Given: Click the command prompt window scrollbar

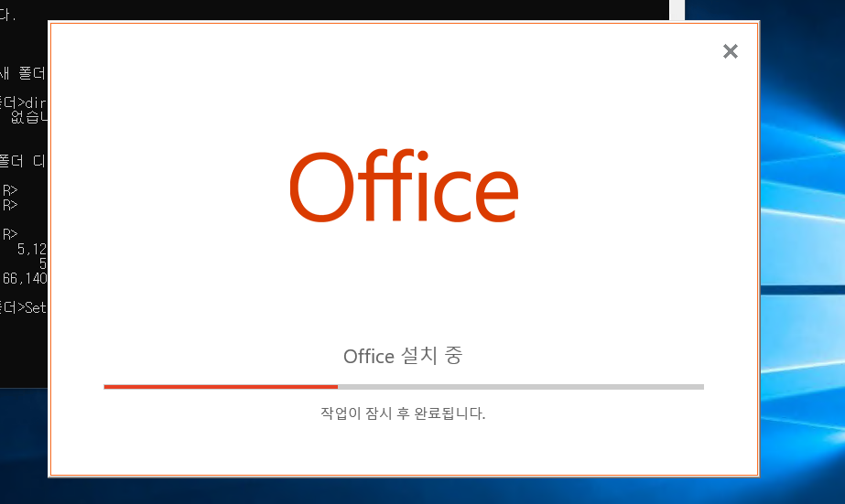Looking at the screenshot, I should (677, 10).
